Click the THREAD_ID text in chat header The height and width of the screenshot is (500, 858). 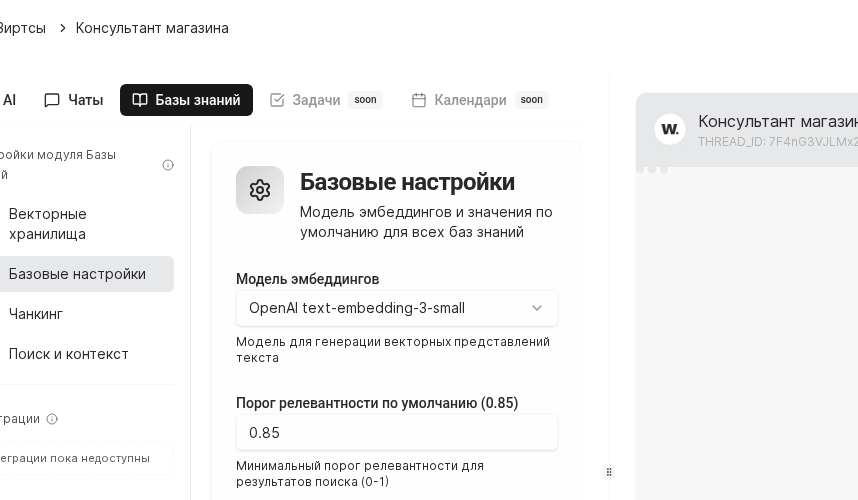pos(778,142)
